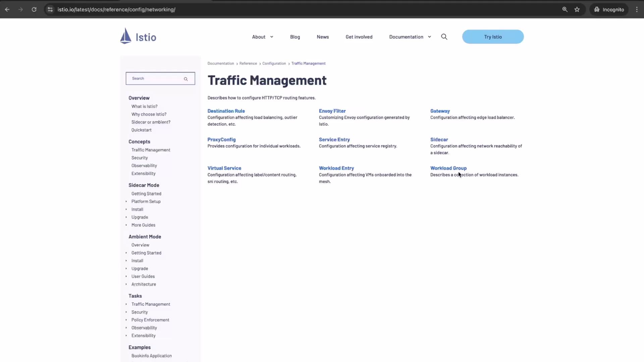
Task: Open Concepts Traffic Management in sidebar
Action: point(151,150)
